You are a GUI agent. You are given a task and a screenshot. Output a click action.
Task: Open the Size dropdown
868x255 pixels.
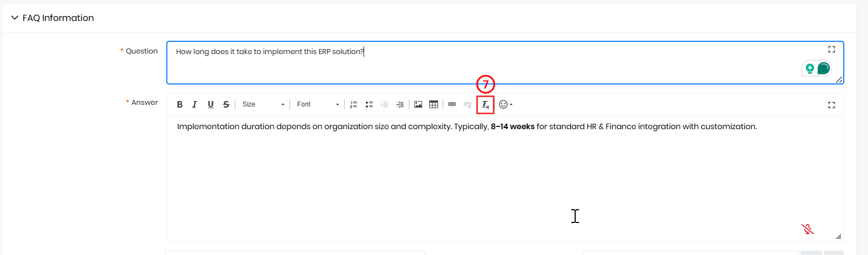tap(263, 104)
